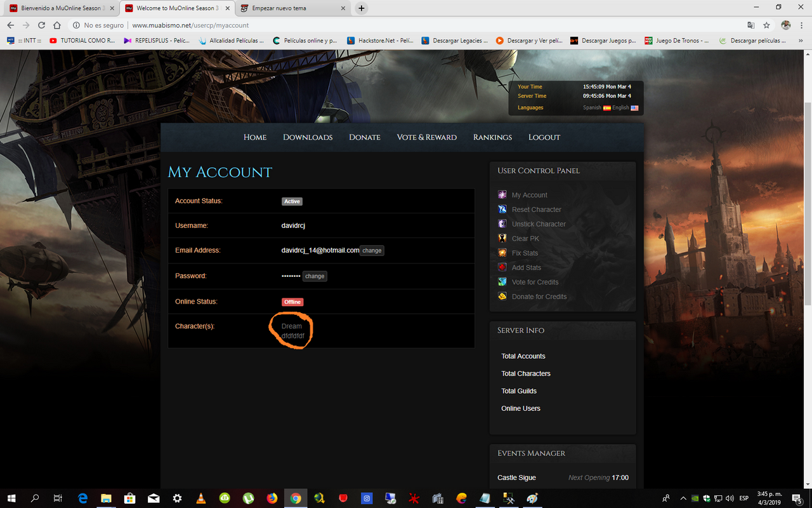Click the ESP input language indicator
Screen dimensions: 812x508
coord(743,498)
